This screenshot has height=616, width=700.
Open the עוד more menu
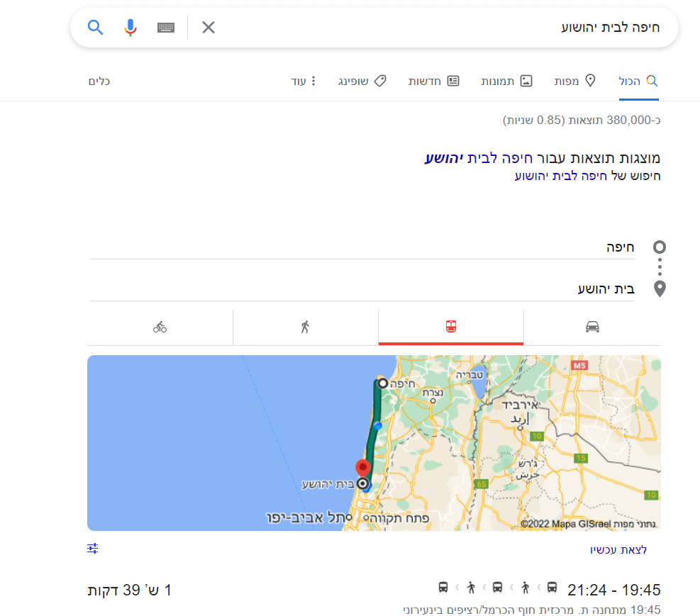(x=303, y=82)
